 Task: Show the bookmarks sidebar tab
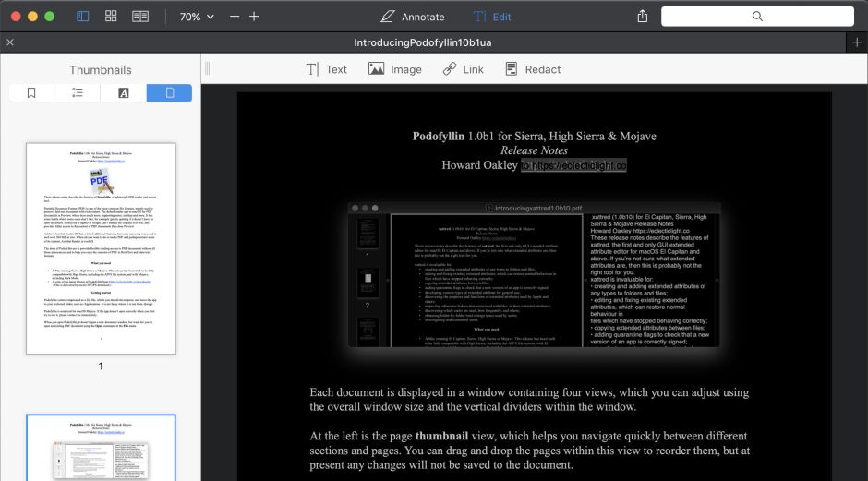tap(31, 92)
